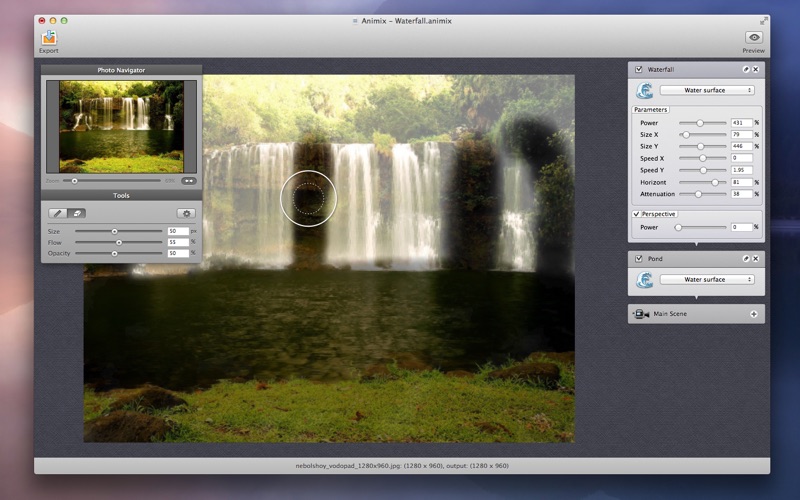Open tool settings gear button
The image size is (800, 500).
tap(186, 213)
